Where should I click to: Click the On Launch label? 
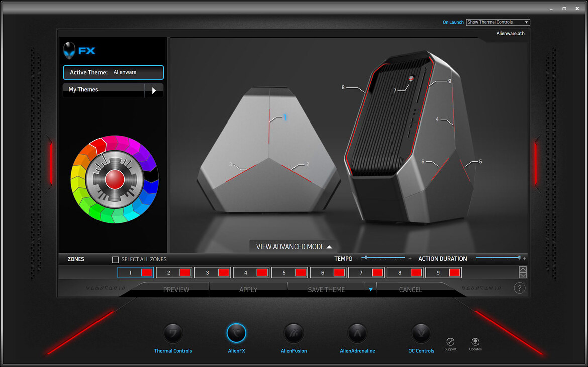[453, 22]
